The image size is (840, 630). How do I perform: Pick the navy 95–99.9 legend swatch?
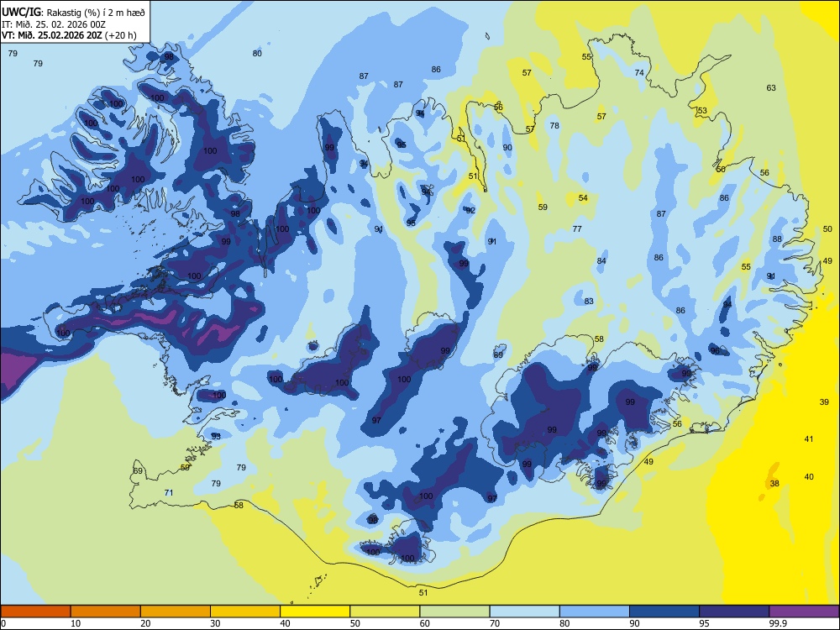734,612
